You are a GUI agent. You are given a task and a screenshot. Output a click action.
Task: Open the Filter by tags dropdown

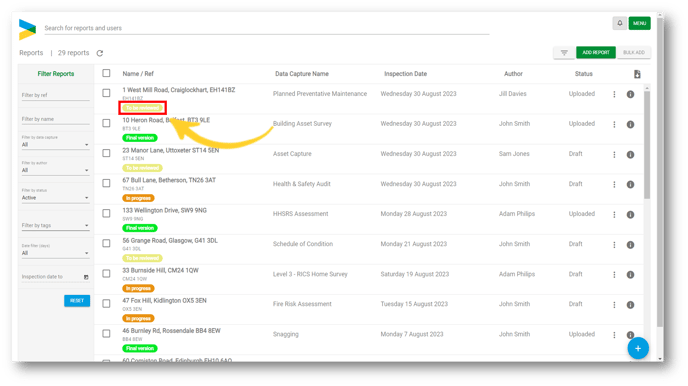point(55,225)
